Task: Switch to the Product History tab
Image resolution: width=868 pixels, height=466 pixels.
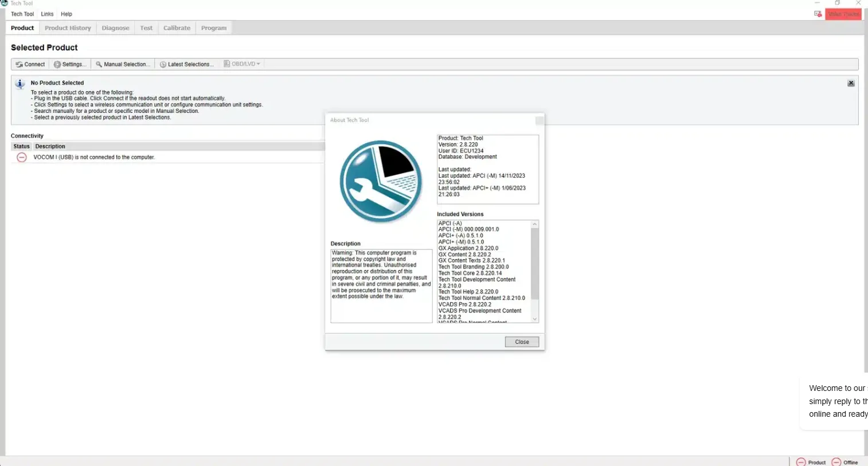Action: pos(68,28)
